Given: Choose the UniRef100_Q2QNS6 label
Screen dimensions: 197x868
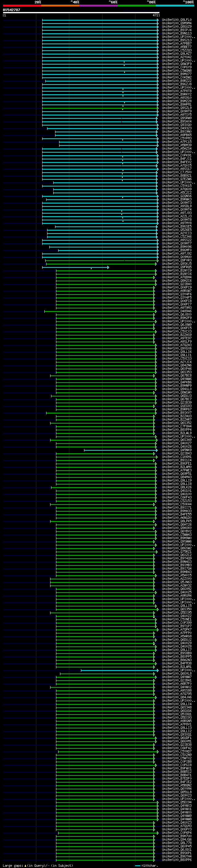Looking at the screenshot, I should (177, 196).
